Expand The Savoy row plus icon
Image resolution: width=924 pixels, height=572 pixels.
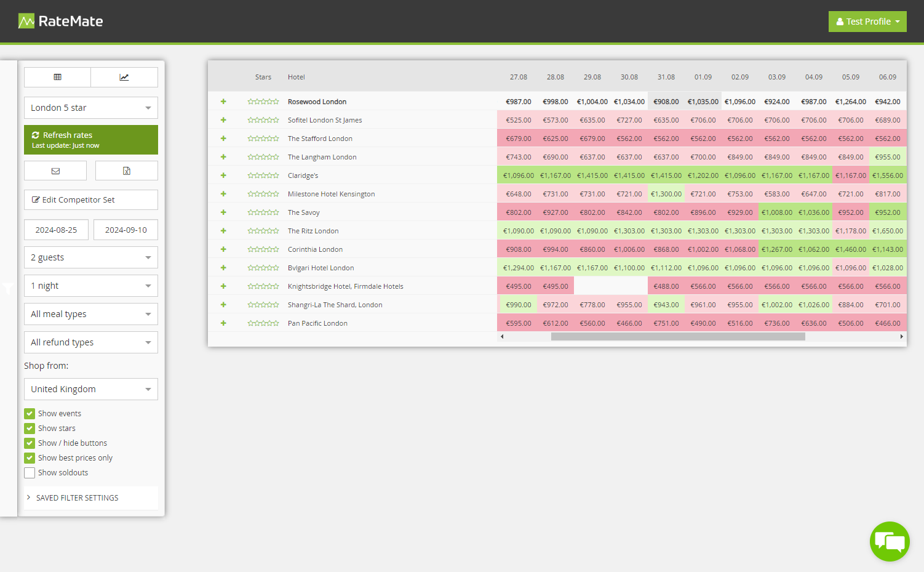(223, 212)
